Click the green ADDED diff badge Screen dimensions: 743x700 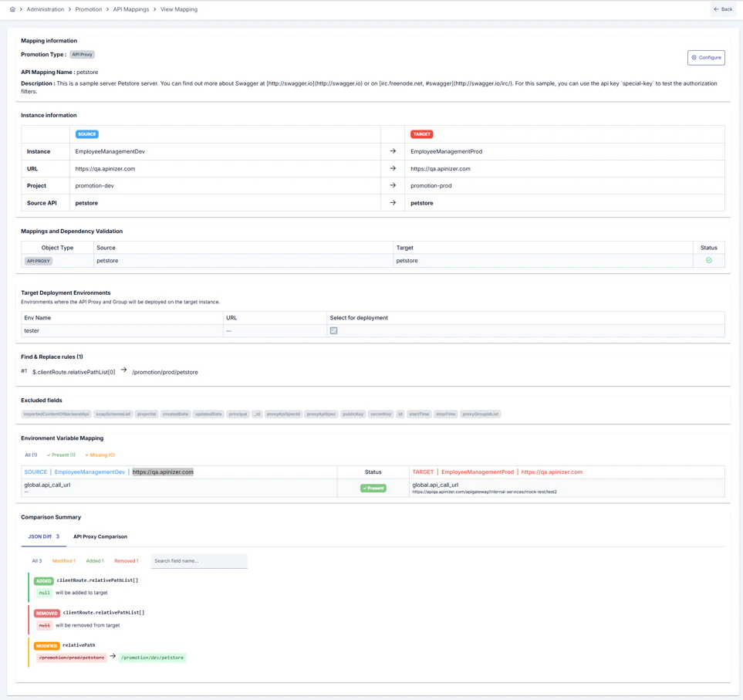point(44,580)
